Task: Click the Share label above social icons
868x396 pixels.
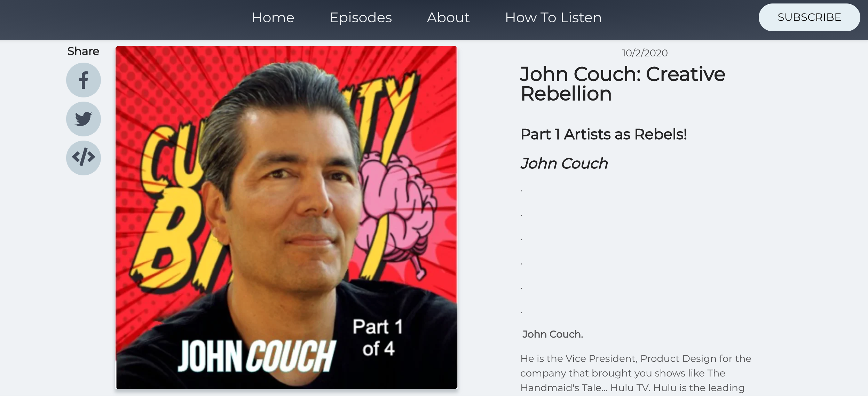Action: (83, 52)
